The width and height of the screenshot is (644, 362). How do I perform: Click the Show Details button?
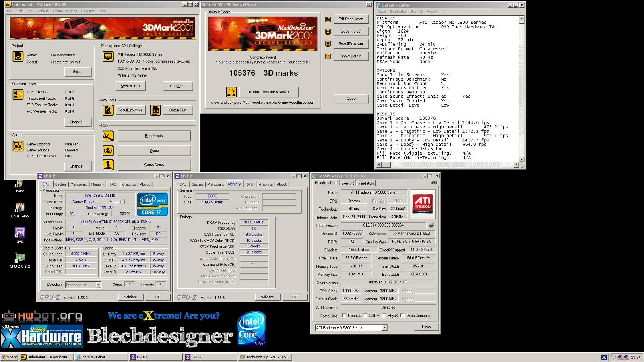(351, 56)
